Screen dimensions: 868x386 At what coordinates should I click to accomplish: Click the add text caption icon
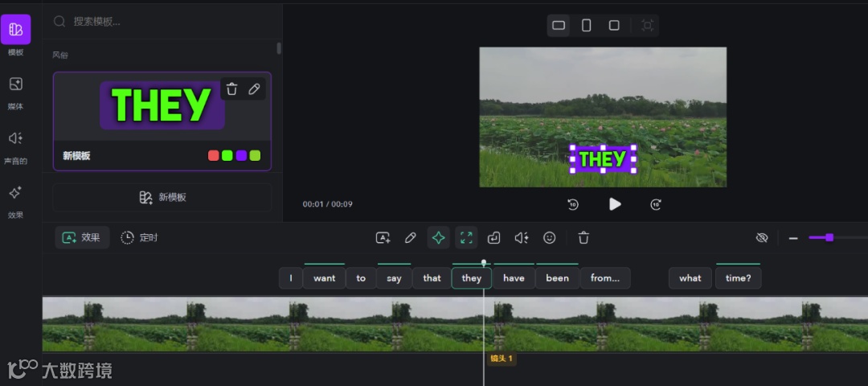pos(383,237)
